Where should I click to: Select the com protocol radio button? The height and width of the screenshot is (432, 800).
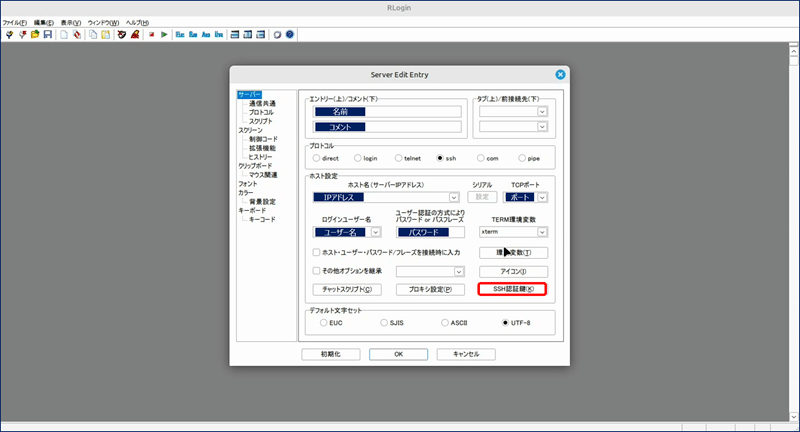pos(481,158)
